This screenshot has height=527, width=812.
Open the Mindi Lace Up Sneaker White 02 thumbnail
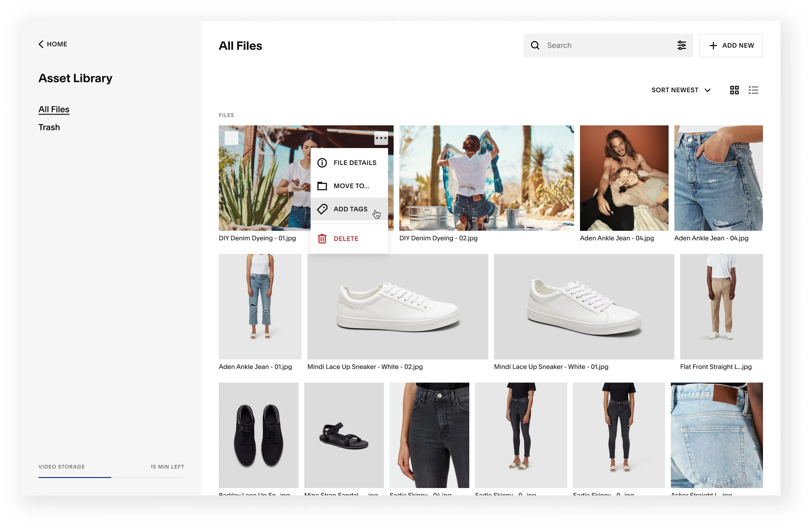coord(397,306)
